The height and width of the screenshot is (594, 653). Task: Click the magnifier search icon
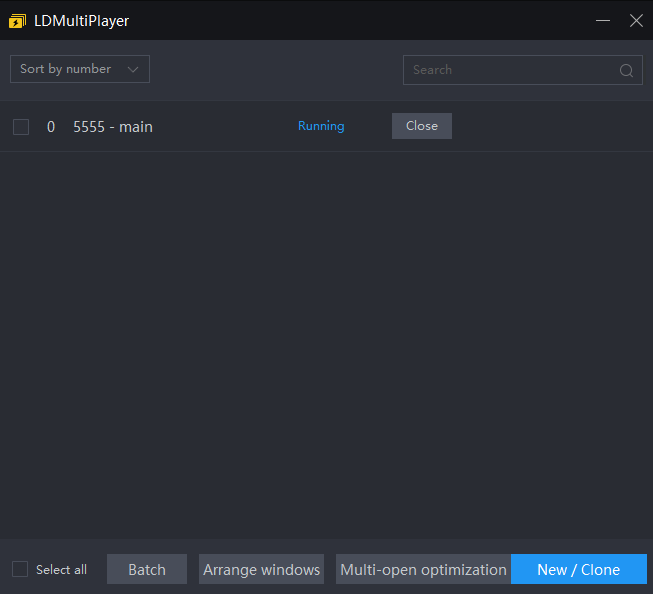627,70
